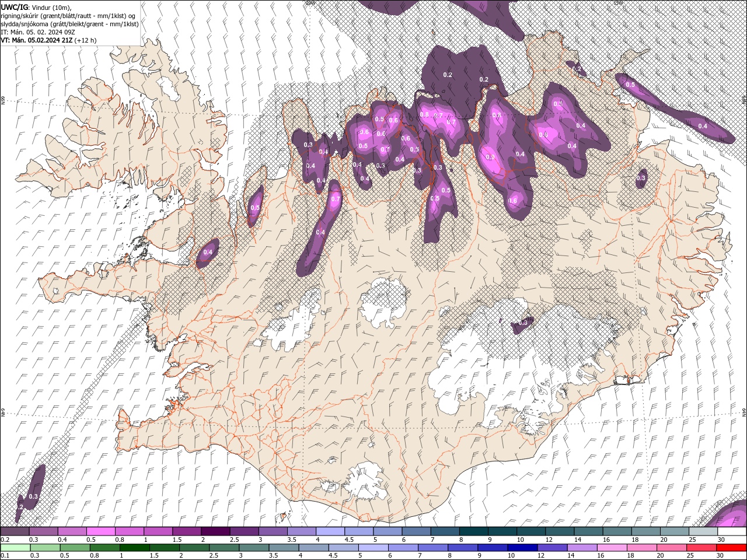
Task: Pick the 2 darkest purple swatch in the purple legend
Action: pyautogui.click(x=215, y=531)
